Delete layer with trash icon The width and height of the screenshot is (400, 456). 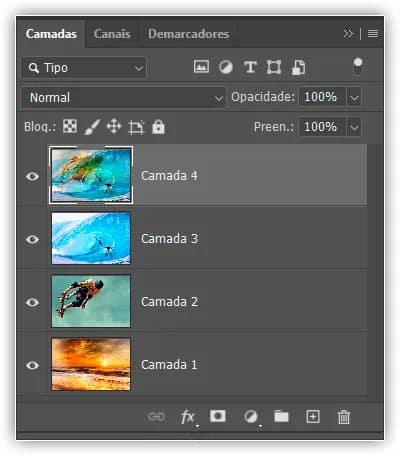click(x=344, y=417)
